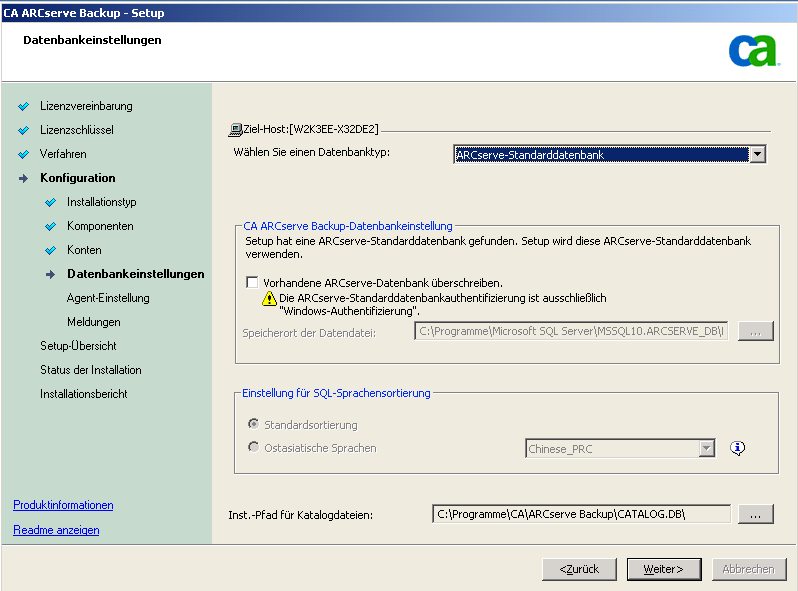Click the Datenbankeinstellungen page heading
Image resolution: width=798 pixels, height=591 pixels.
(92, 40)
